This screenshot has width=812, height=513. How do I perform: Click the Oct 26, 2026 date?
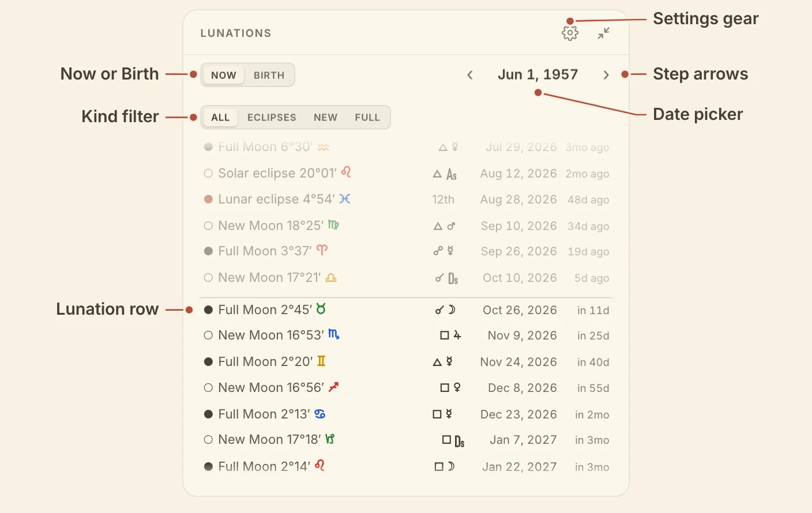(520, 310)
